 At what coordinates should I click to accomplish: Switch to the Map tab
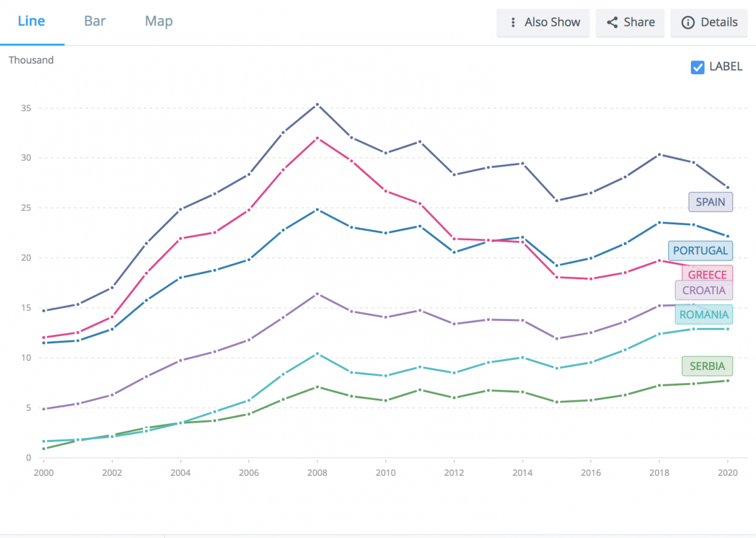[158, 22]
